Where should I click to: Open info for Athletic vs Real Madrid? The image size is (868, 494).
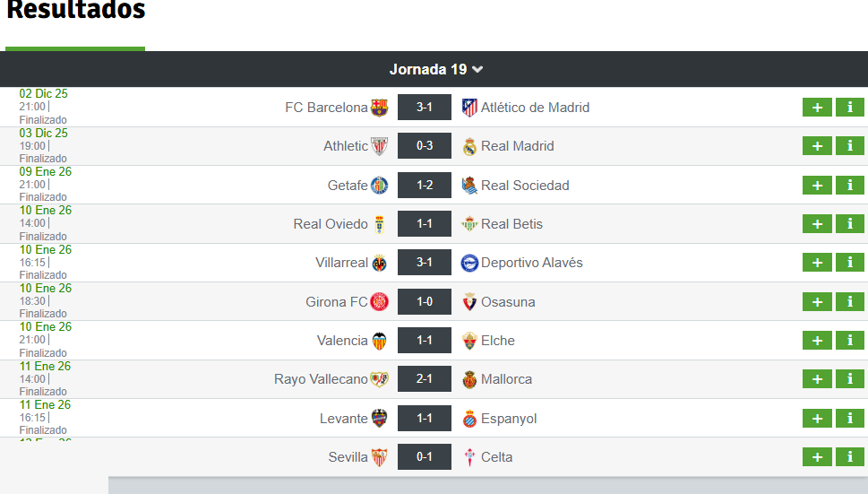coord(850,146)
